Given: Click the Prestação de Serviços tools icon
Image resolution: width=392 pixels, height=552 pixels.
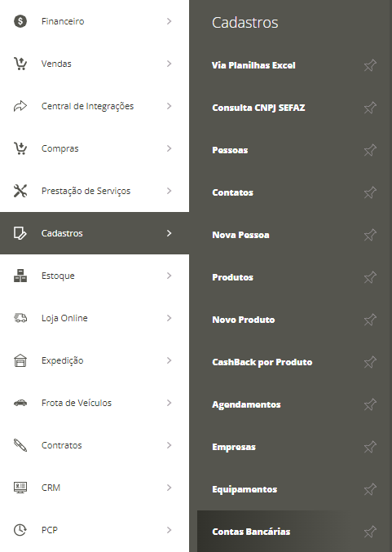Looking at the screenshot, I should 20,191.
